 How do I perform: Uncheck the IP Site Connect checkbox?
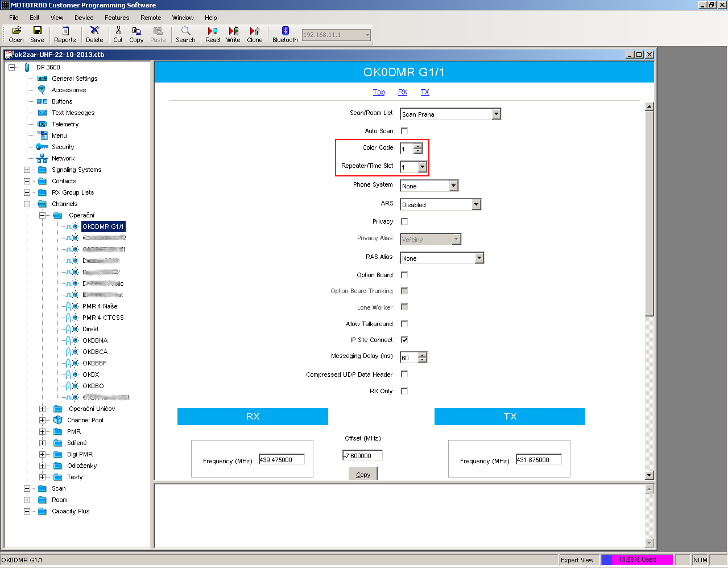pyautogui.click(x=404, y=340)
